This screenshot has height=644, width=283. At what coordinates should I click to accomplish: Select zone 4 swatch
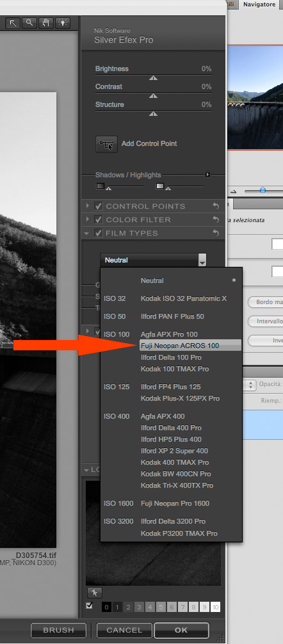coord(150,607)
